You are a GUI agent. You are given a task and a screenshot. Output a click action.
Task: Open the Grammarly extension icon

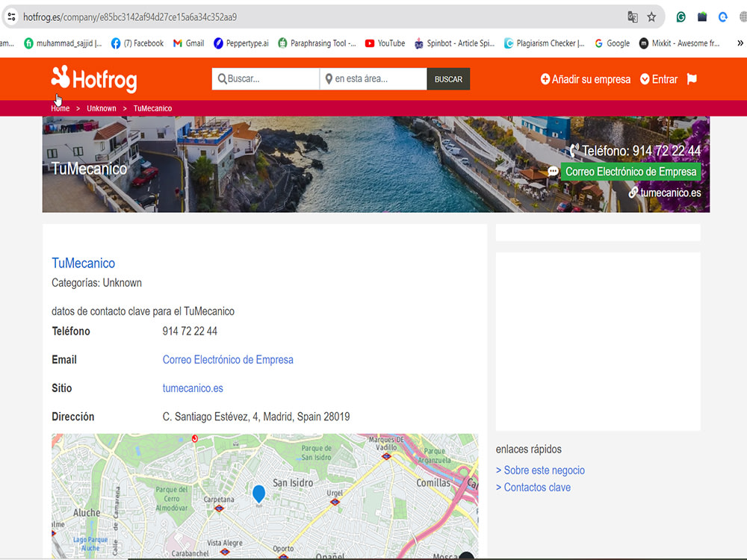point(681,17)
